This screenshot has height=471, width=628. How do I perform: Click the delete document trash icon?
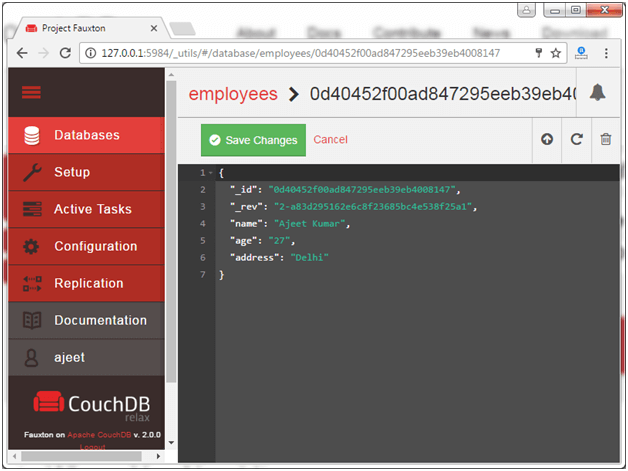pos(606,139)
